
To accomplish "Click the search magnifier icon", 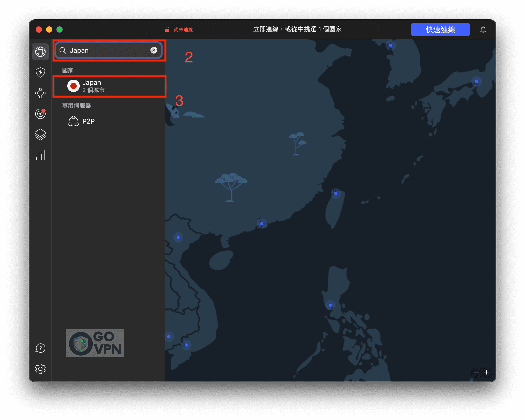I will 63,50.
